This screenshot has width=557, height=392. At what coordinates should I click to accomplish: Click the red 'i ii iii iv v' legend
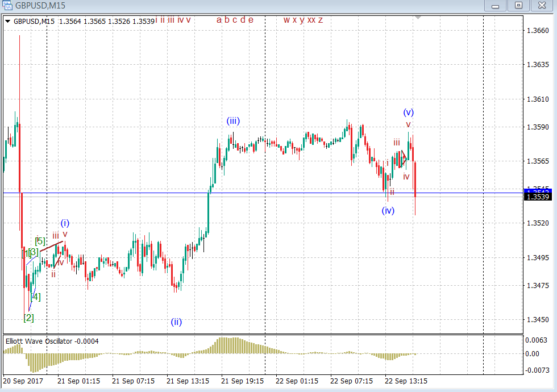173,20
